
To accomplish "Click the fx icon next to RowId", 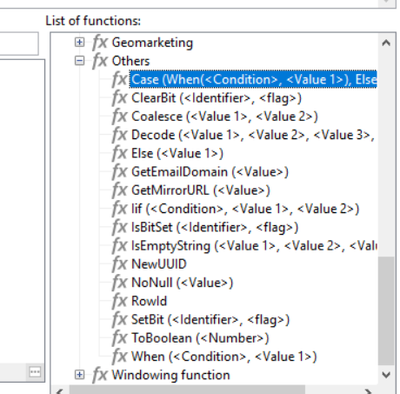I will pos(120,301).
